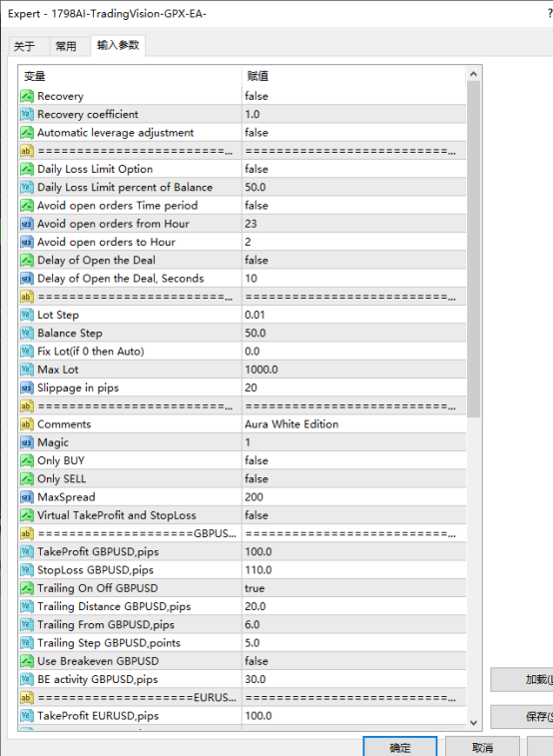
Task: Click the icon beside Max Lot
Action: coord(27,370)
